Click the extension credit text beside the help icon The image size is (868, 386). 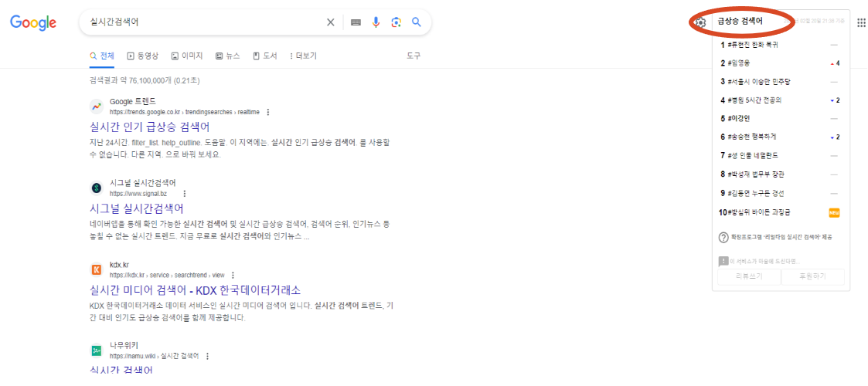(781, 237)
